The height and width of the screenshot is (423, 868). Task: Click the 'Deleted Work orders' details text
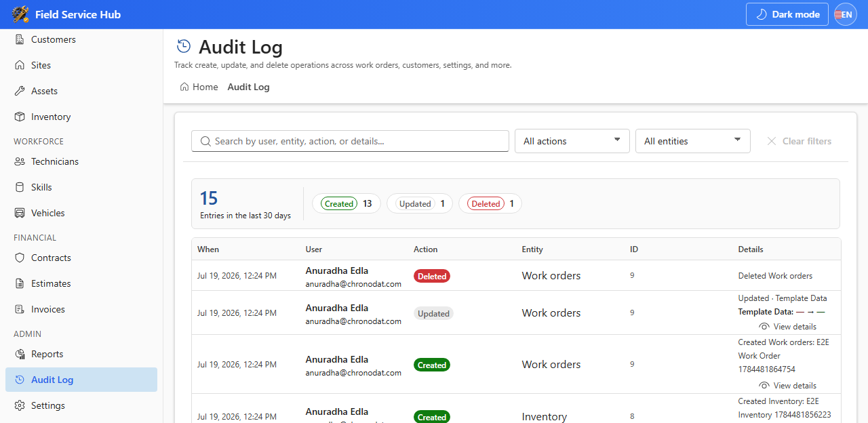pos(775,276)
